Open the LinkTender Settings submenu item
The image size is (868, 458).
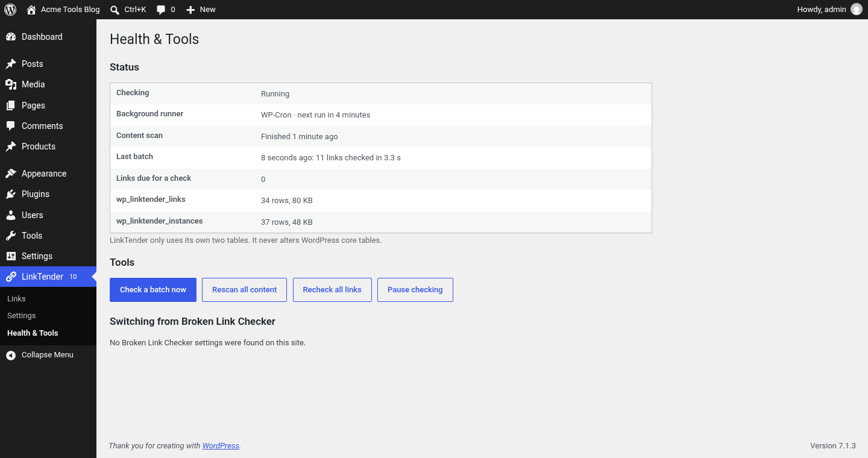pos(22,316)
